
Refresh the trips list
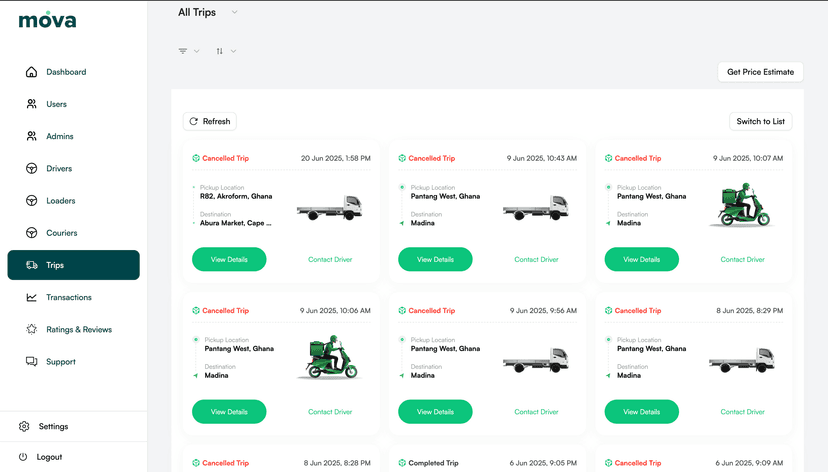click(210, 121)
